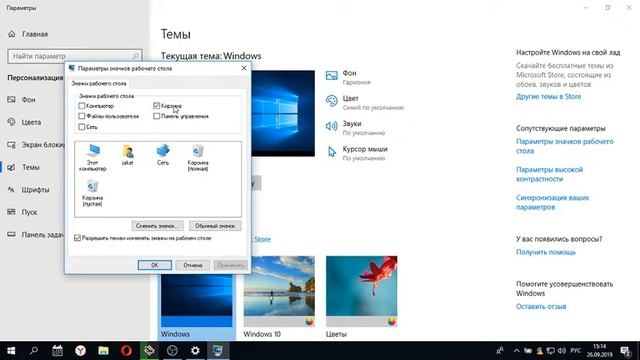Open taskbar search magnifier
This screenshot has width=640, height=360.
click(x=34, y=351)
